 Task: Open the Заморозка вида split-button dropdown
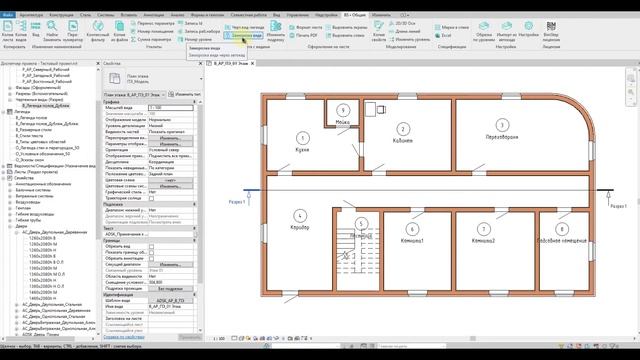pos(243,36)
